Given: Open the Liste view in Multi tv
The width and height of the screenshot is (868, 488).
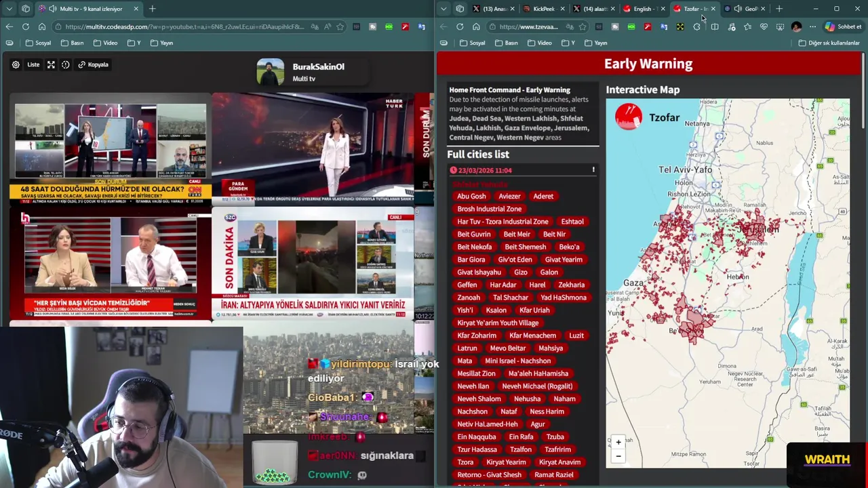Looking at the screenshot, I should tap(33, 64).
